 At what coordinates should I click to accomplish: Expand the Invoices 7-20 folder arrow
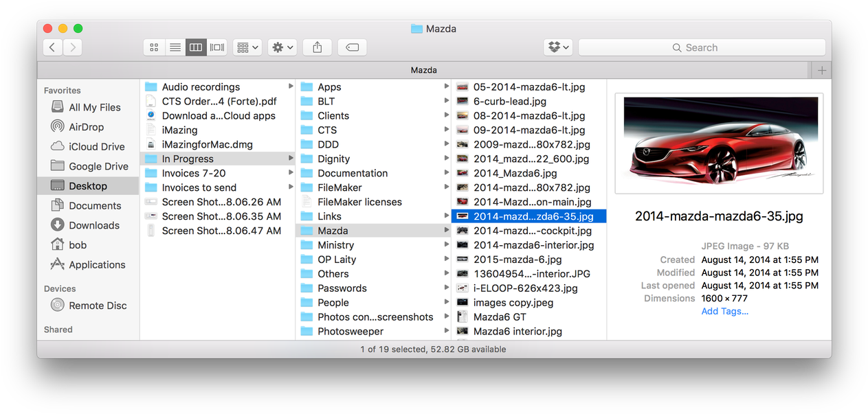[291, 173]
